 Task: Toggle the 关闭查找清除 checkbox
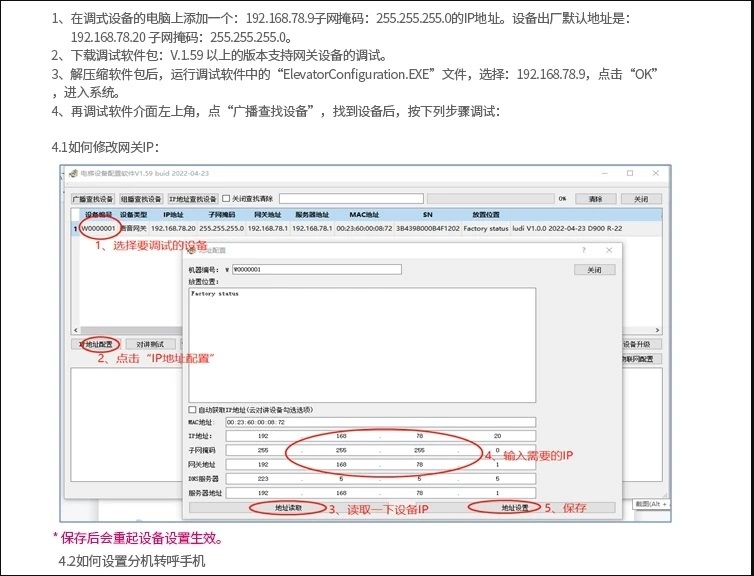pyautogui.click(x=226, y=199)
